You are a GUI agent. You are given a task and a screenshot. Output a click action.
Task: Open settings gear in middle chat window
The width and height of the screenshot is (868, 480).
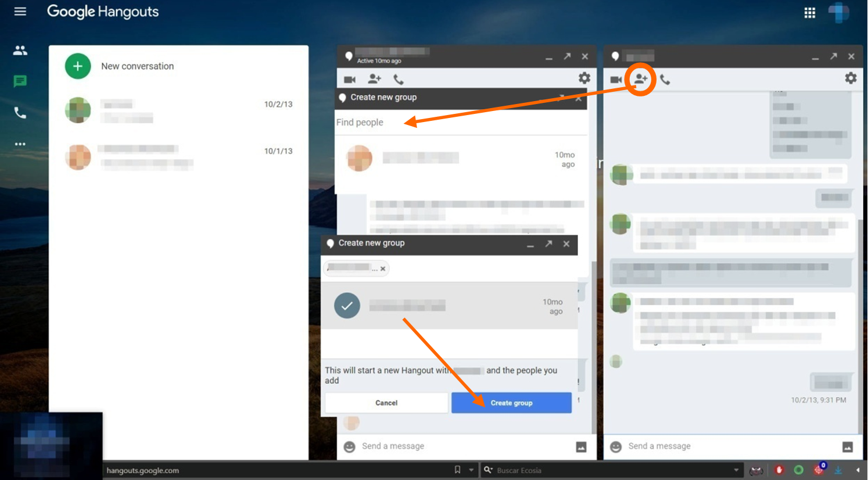pos(584,78)
